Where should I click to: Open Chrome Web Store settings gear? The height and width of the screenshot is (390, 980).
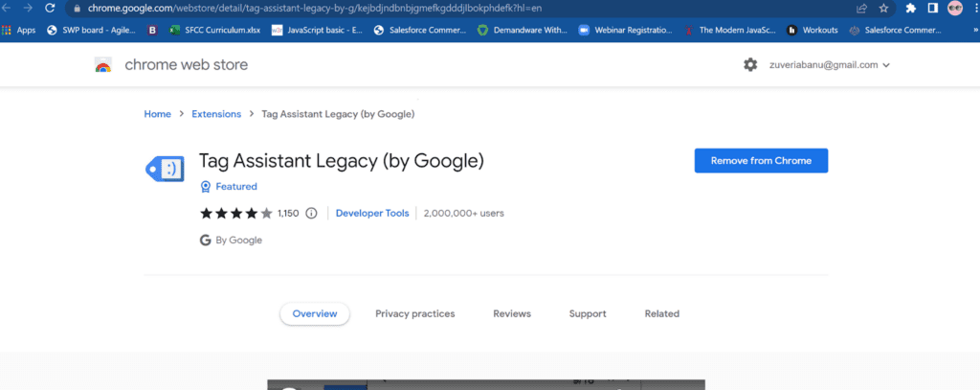click(750, 64)
